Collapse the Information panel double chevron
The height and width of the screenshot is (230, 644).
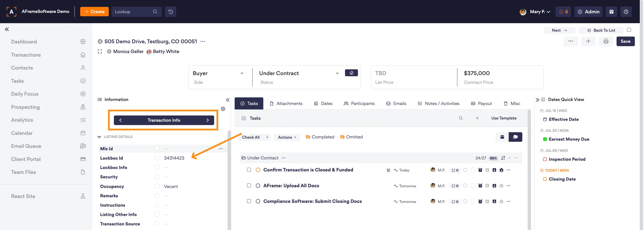[228, 100]
